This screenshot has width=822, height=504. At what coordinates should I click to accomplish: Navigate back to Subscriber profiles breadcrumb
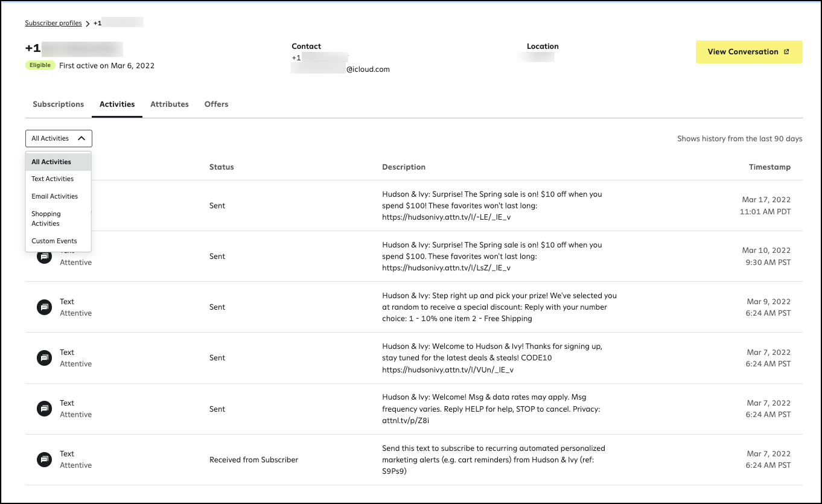tap(53, 24)
